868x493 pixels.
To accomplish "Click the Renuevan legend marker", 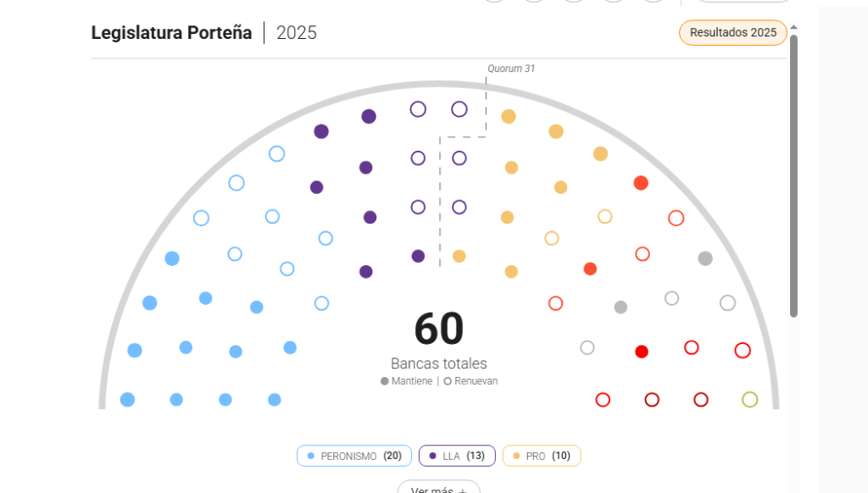I will click(x=448, y=381).
